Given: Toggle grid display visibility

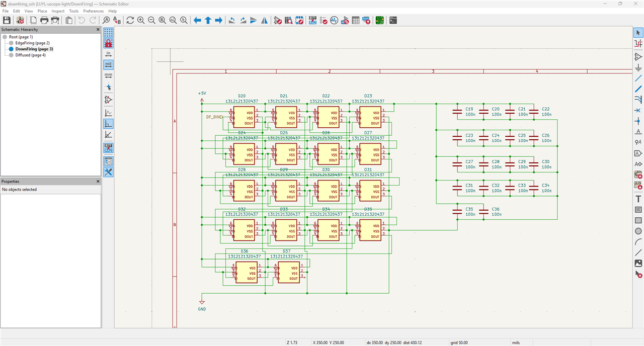Looking at the screenshot, I should pyautogui.click(x=108, y=32).
